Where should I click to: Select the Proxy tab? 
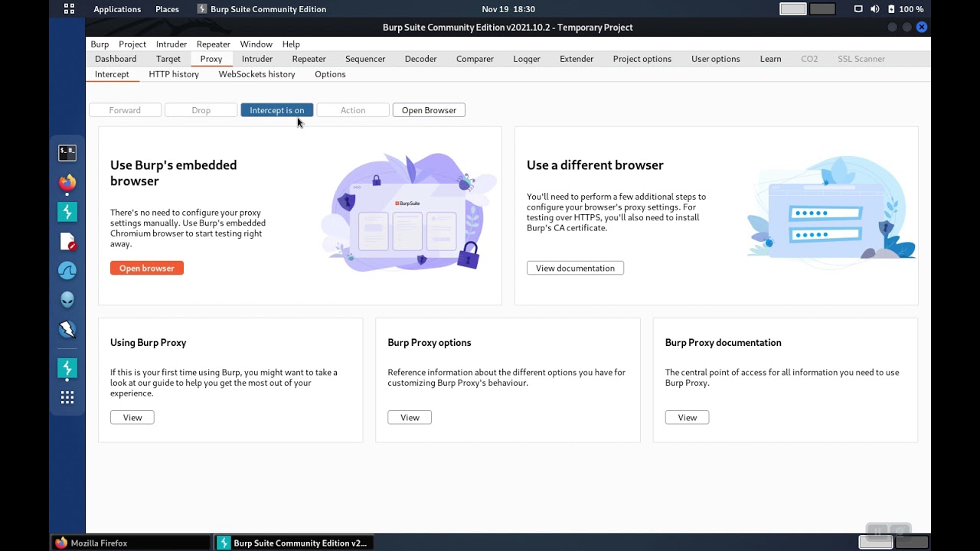[x=211, y=59]
